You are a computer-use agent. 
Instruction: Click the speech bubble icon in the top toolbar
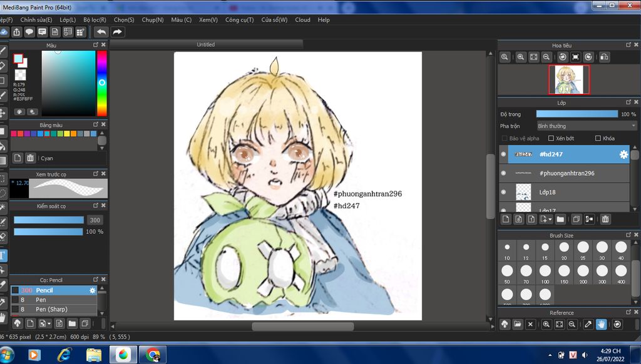point(29,32)
